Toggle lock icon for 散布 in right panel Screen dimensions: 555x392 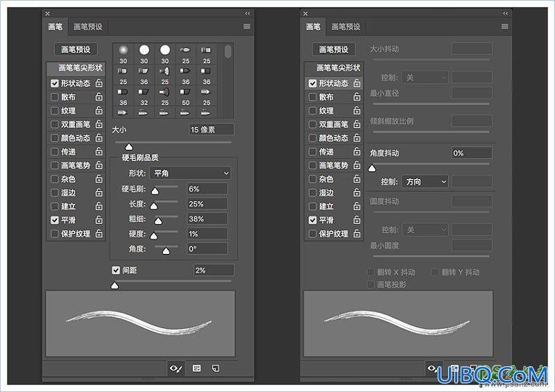click(357, 96)
